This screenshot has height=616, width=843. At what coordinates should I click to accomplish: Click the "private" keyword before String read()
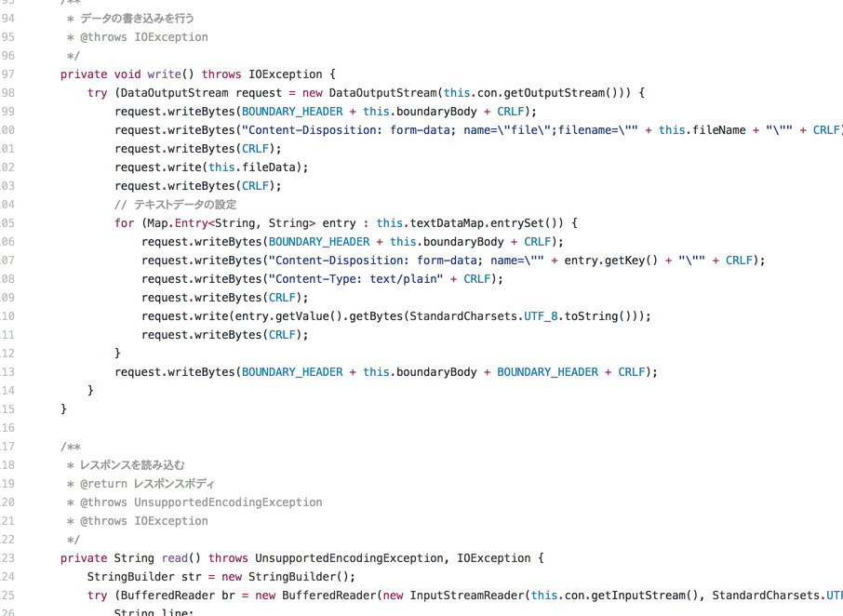[84, 558]
